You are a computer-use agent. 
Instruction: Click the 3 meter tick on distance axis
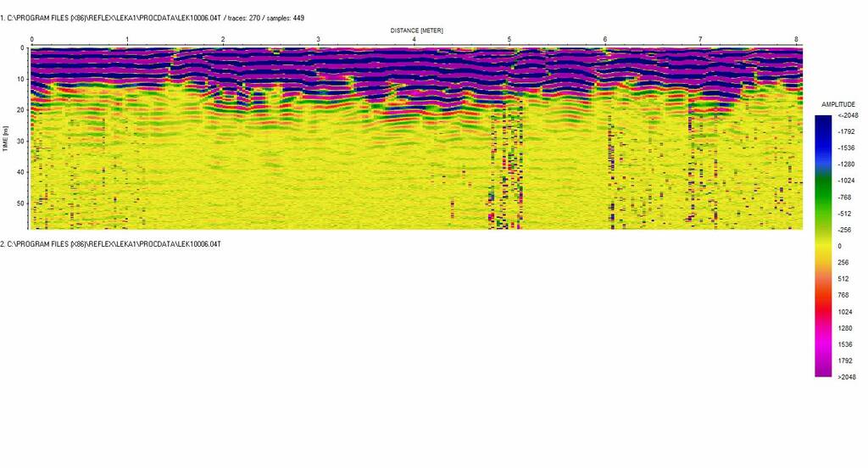pos(319,40)
